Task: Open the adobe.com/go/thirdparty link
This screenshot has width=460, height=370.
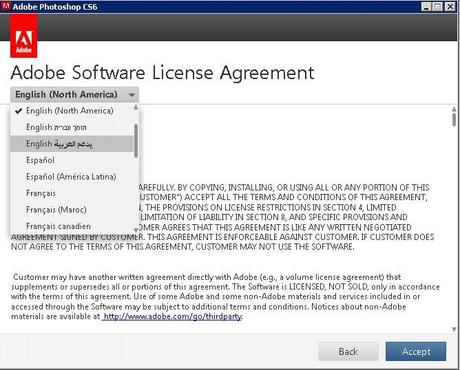Action: [x=172, y=316]
